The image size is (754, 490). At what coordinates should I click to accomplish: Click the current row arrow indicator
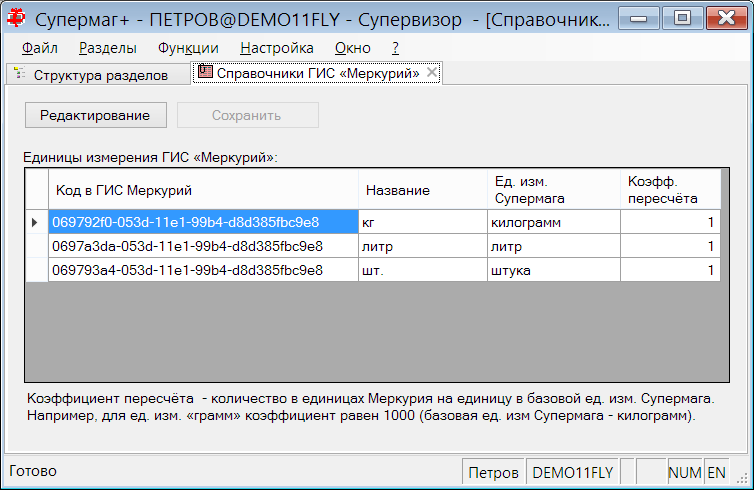click(x=35, y=222)
